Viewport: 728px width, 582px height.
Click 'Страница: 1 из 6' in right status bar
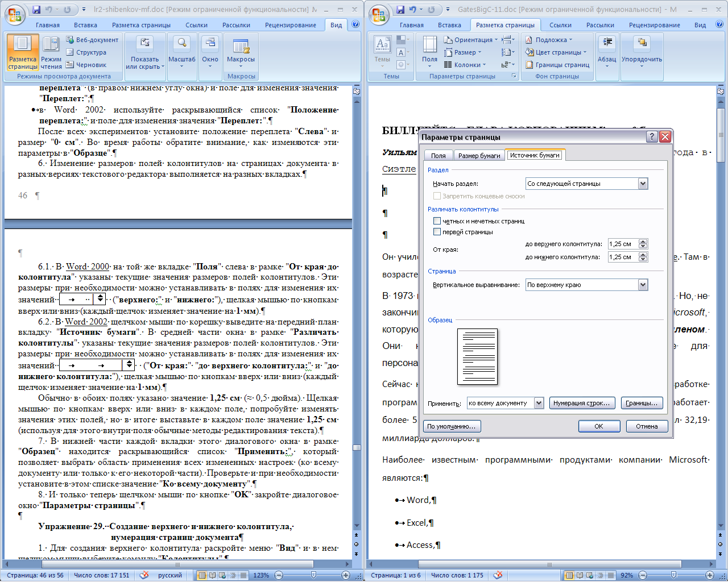point(396,575)
